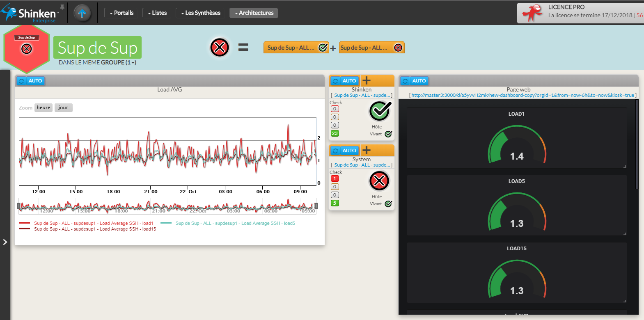The height and width of the screenshot is (320, 644).
Task: Click the blue up-arrow button in header
Action: pyautogui.click(x=82, y=13)
